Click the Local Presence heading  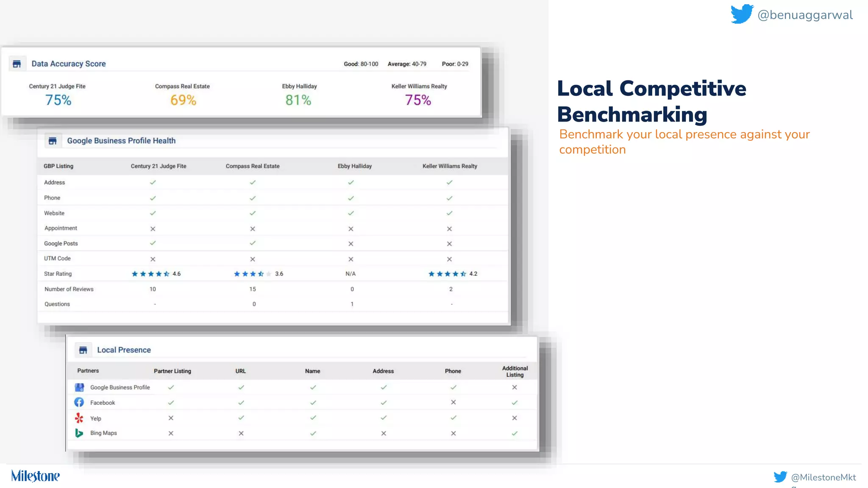124,350
